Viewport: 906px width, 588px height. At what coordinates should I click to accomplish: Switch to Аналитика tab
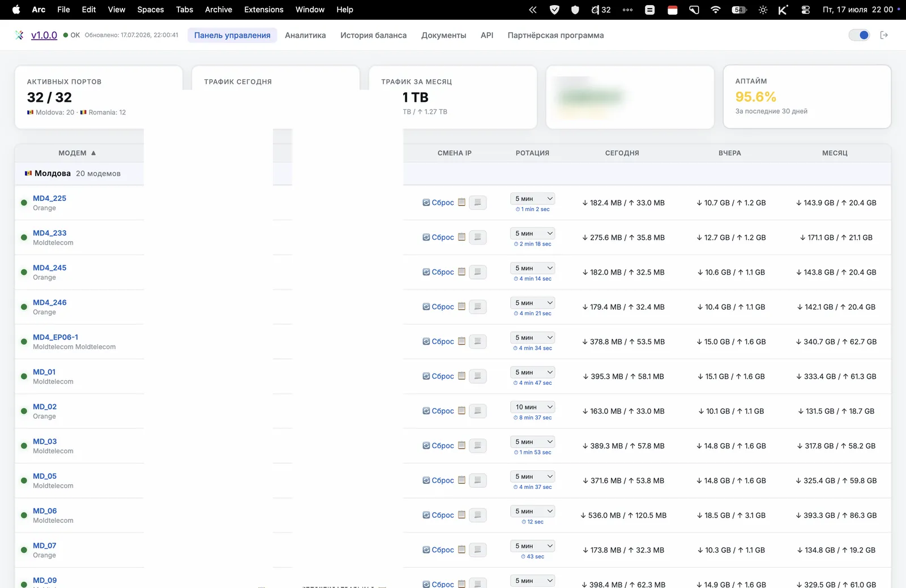(x=305, y=35)
